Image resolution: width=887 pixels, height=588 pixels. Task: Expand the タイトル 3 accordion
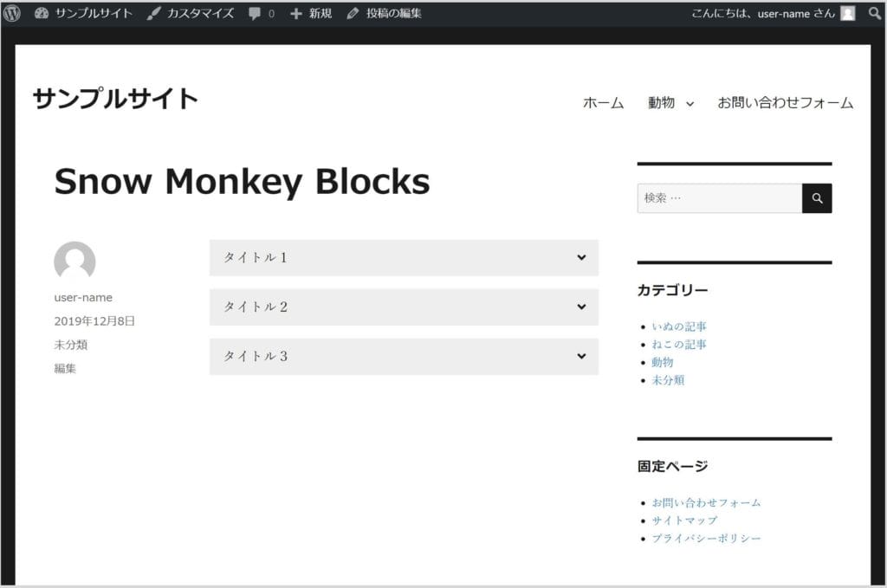click(404, 356)
